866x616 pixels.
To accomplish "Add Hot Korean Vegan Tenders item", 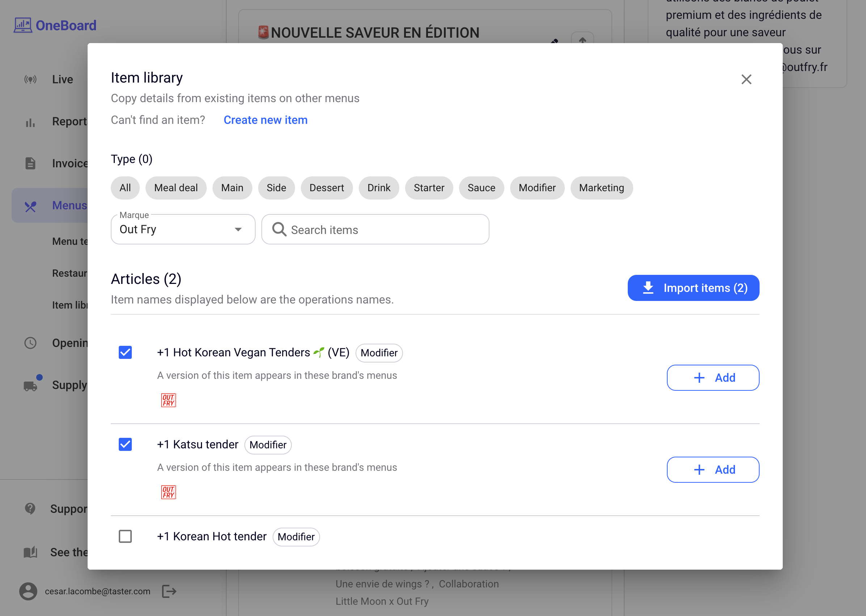I will pyautogui.click(x=713, y=377).
